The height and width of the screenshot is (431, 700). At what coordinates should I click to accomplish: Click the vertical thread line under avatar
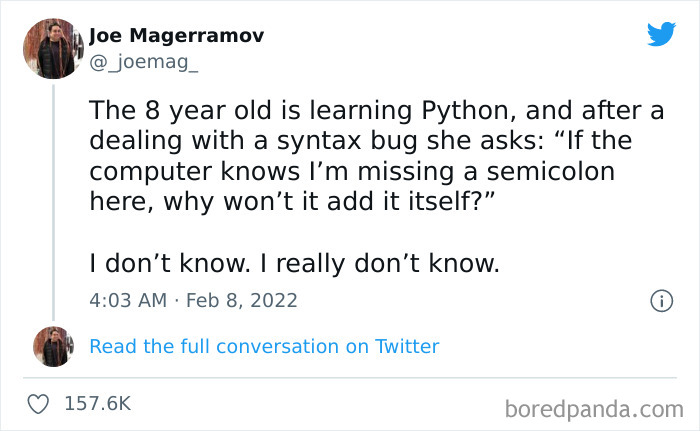[52, 200]
